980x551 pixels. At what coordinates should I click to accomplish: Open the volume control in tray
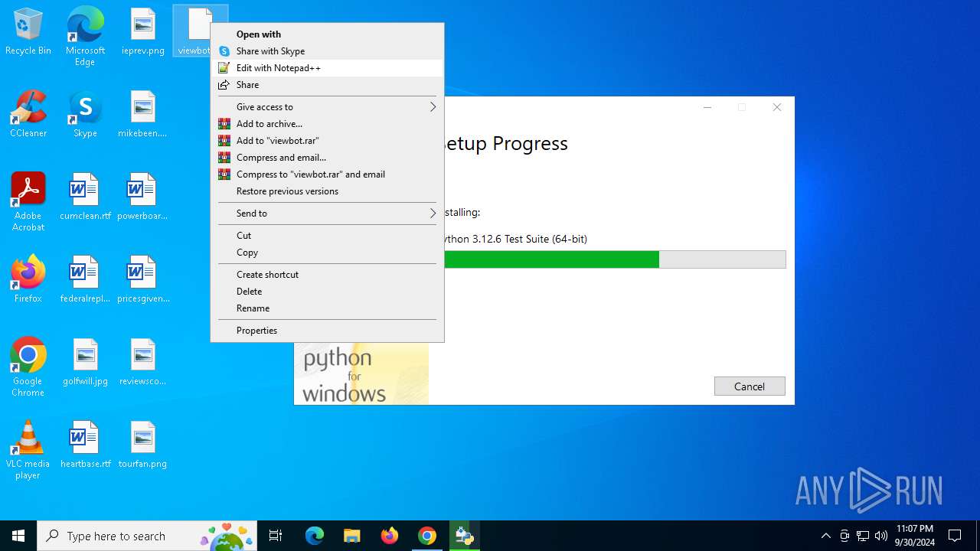(881, 536)
